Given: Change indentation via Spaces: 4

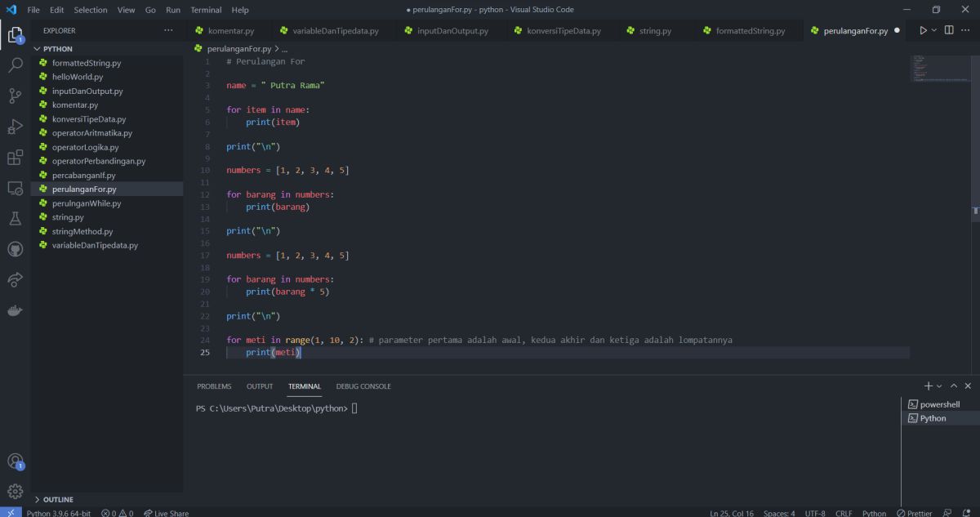Looking at the screenshot, I should pyautogui.click(x=779, y=513).
